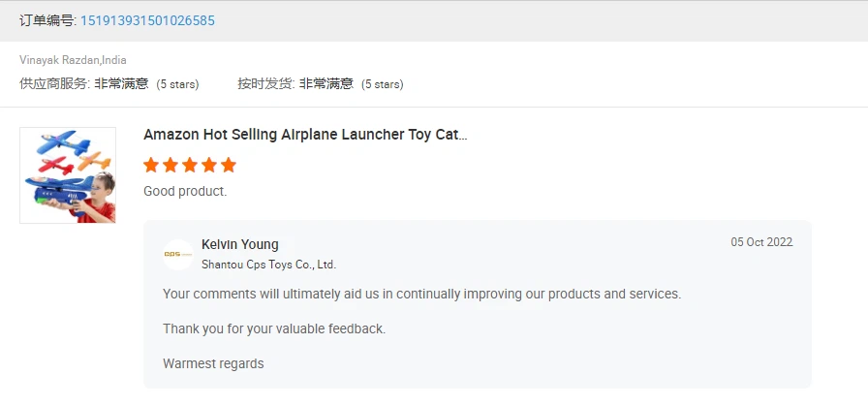
Task: Click the fourth orange rating star
Action: click(x=209, y=165)
